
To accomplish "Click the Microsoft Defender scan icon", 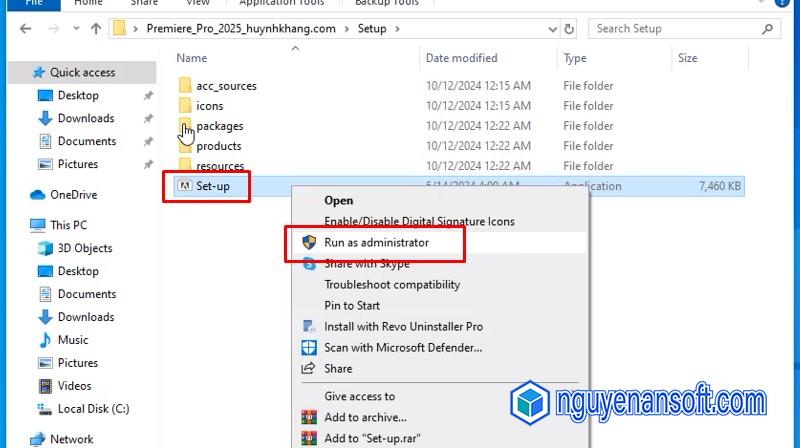I will point(309,347).
